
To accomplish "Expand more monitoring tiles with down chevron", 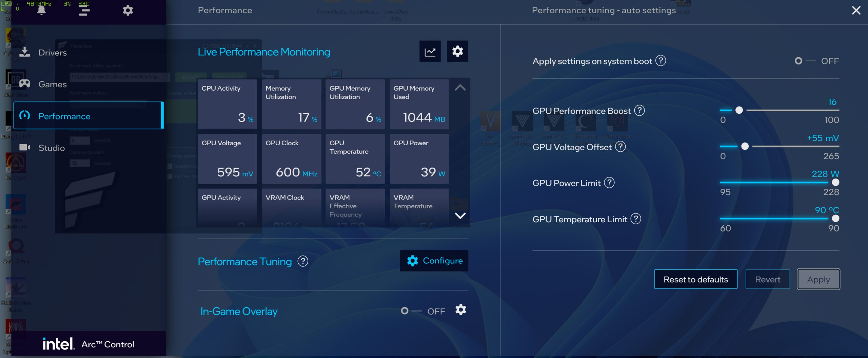I will click(x=460, y=215).
